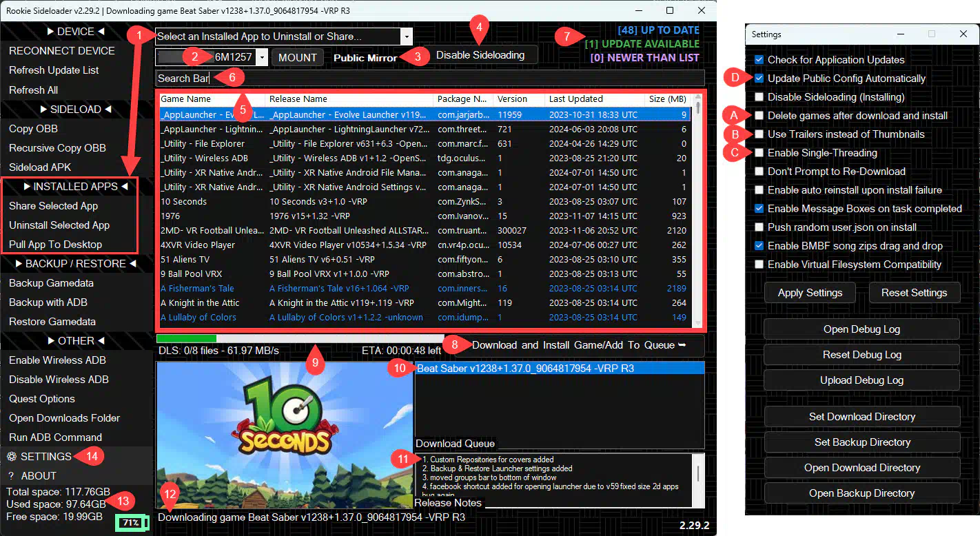
Task: Uncheck Update Public Config Automatically
Action: click(759, 79)
